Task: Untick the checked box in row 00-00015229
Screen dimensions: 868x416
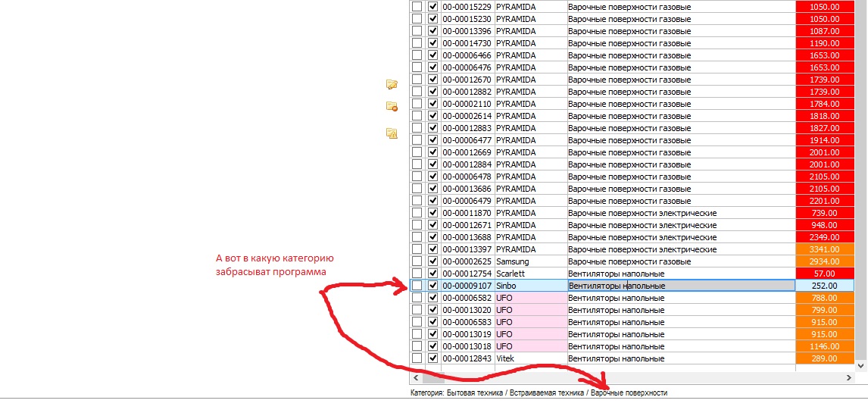Action: click(x=433, y=7)
